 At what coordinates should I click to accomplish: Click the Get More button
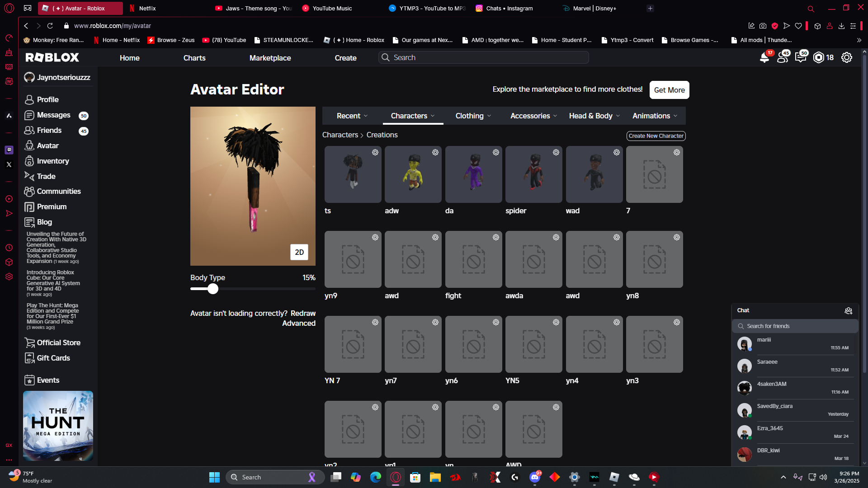tap(669, 90)
